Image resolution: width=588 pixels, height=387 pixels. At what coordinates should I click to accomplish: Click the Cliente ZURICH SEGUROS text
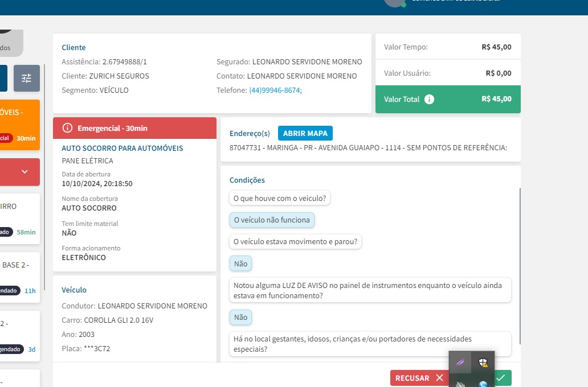pyautogui.click(x=105, y=76)
